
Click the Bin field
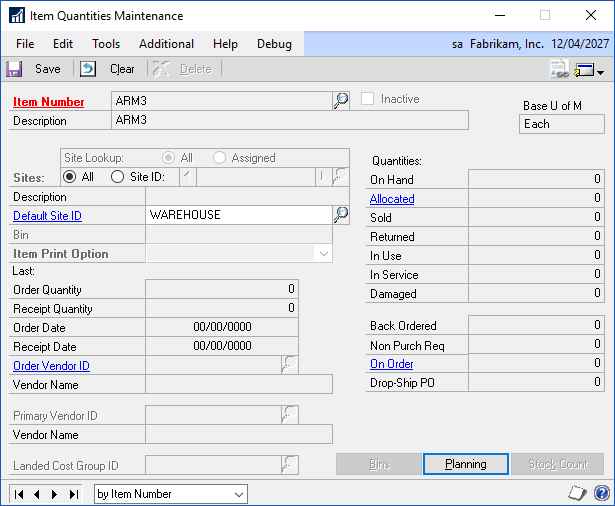(239, 235)
